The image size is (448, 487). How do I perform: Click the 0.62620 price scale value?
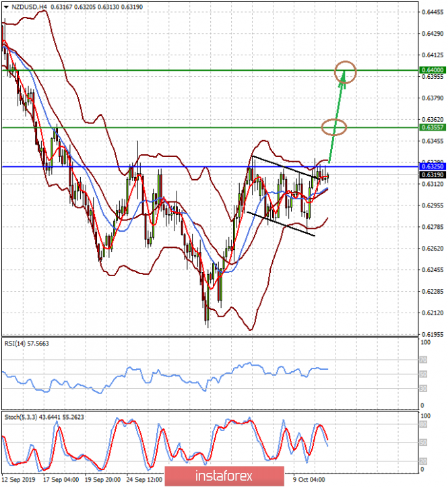coord(433,249)
